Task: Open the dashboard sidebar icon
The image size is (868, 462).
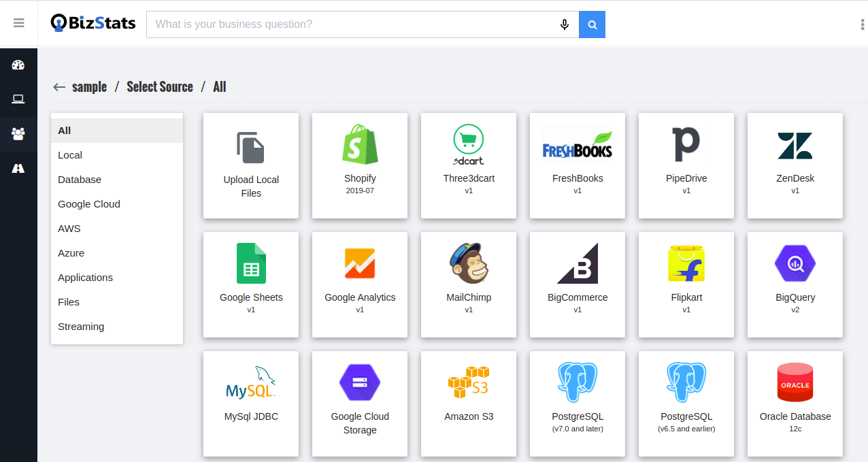Action: click(18, 65)
